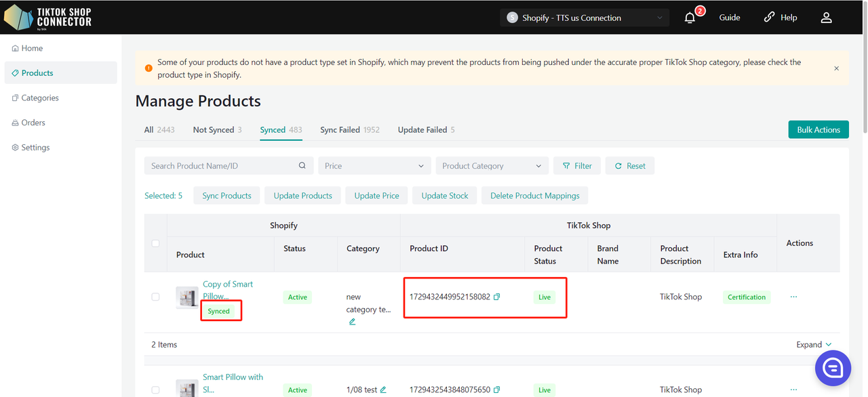Open three-dot actions menu for first product
Screen dimensions: 868x397
793,297
